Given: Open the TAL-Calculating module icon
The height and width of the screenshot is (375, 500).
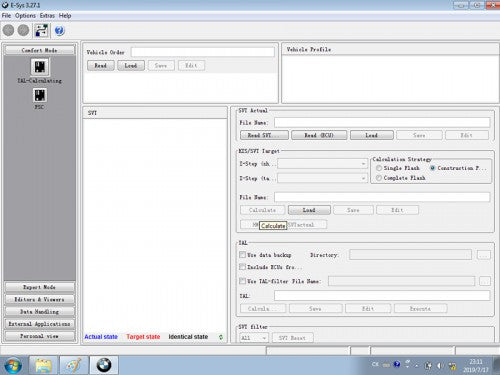Looking at the screenshot, I should pos(40,67).
